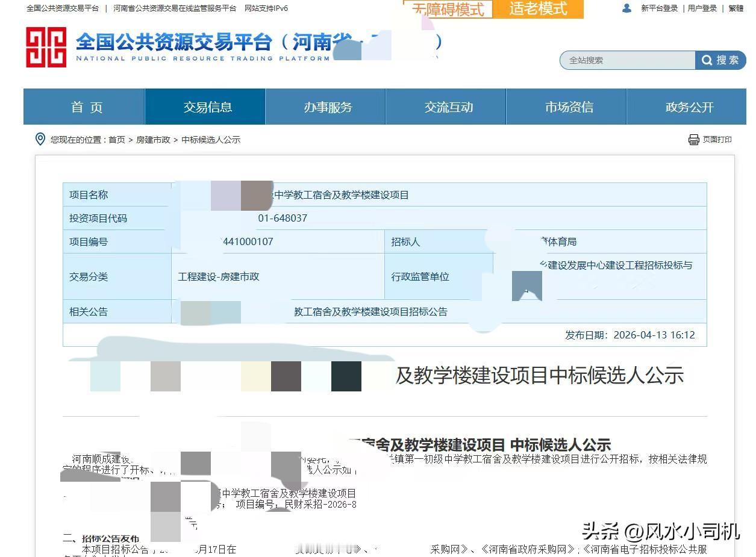Click the 交易分类 table label
Screen dimensions: 756x557
tap(89, 276)
